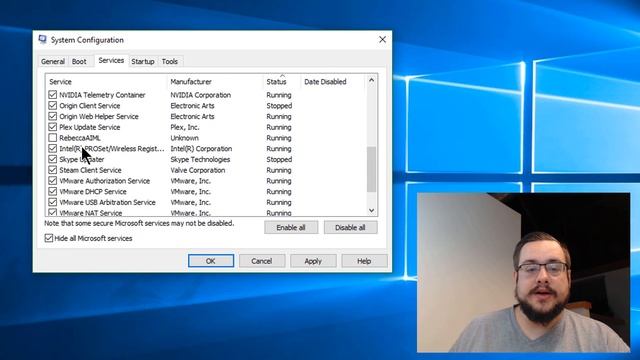Click the Plex, Inc. manufacturer cell
The width and height of the screenshot is (640, 360).
click(185, 127)
